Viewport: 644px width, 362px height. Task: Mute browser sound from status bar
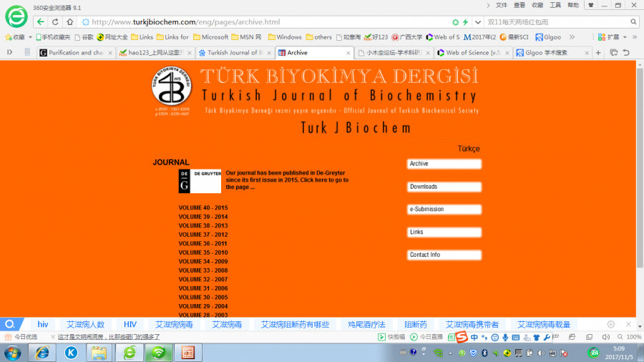605,337
